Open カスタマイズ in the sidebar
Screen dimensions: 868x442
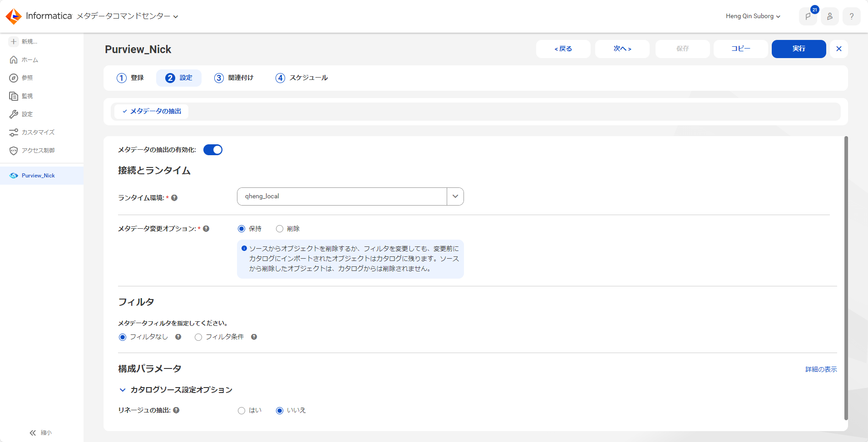coord(38,133)
